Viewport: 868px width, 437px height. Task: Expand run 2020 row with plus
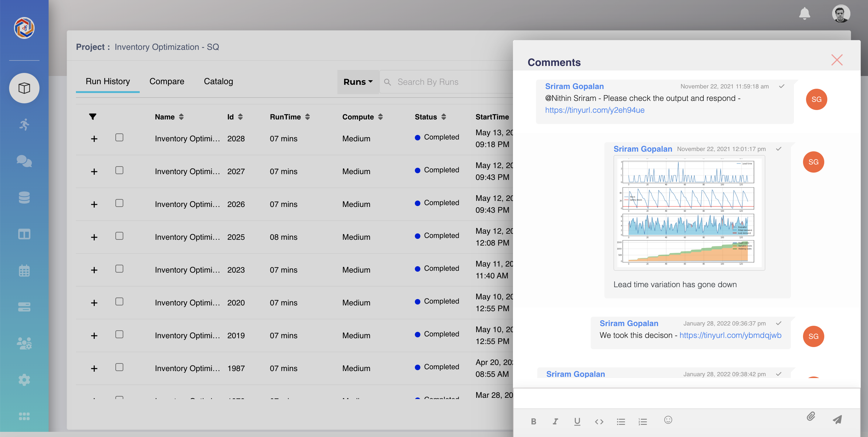click(94, 303)
